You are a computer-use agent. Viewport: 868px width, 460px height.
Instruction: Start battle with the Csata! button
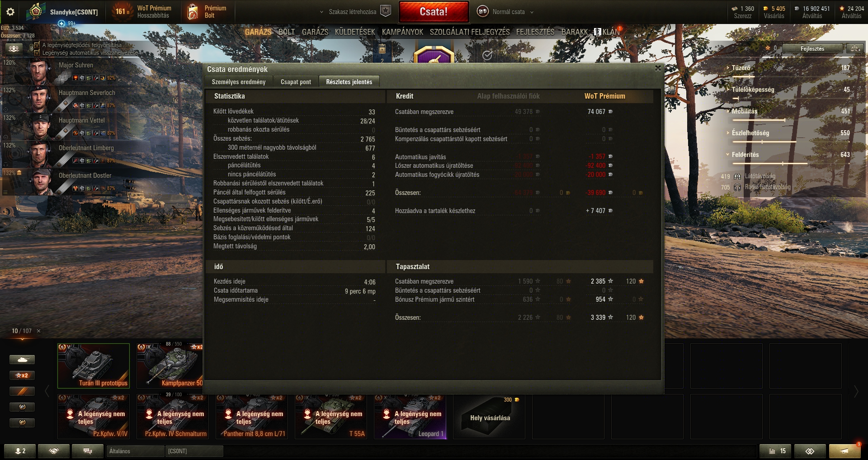(x=434, y=12)
